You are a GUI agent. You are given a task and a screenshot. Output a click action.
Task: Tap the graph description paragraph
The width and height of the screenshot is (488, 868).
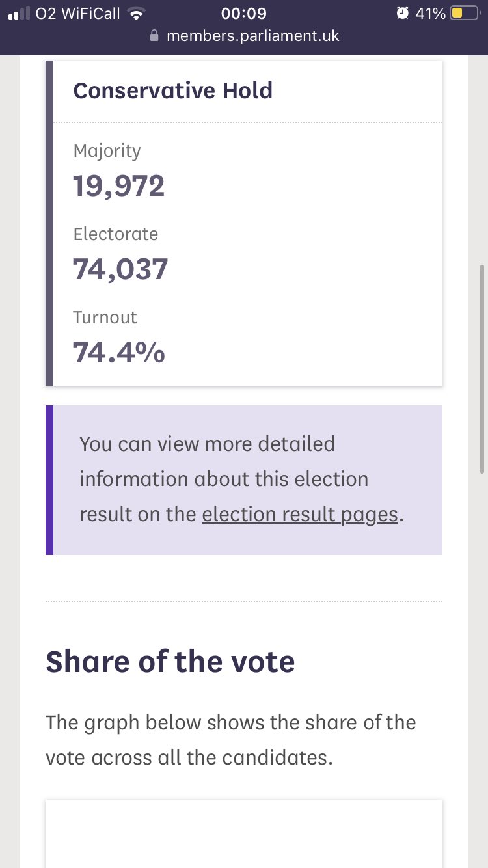coord(231,740)
